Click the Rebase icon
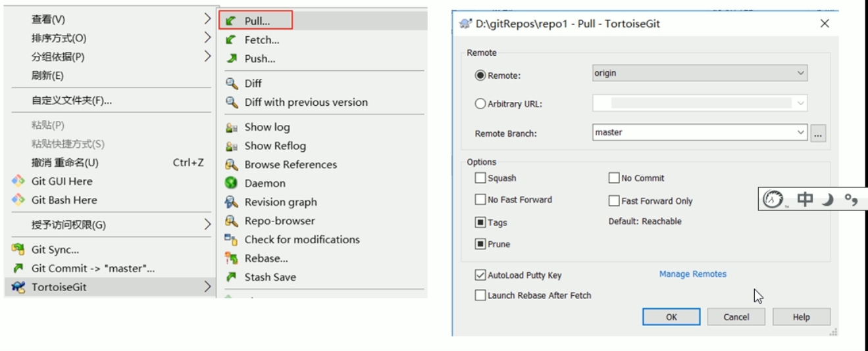Screen dimensions: 868x351 [x=231, y=258]
